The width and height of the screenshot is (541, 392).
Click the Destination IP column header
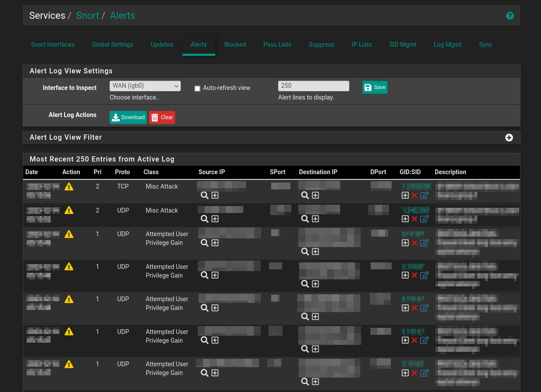(318, 172)
